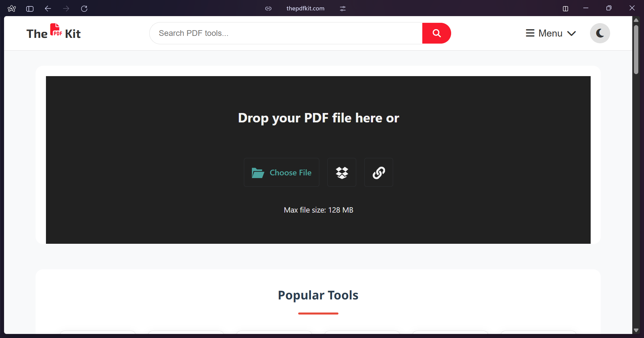The height and width of the screenshot is (338, 644).
Task: Expand the Menu chevron dropdown
Action: [x=572, y=33]
